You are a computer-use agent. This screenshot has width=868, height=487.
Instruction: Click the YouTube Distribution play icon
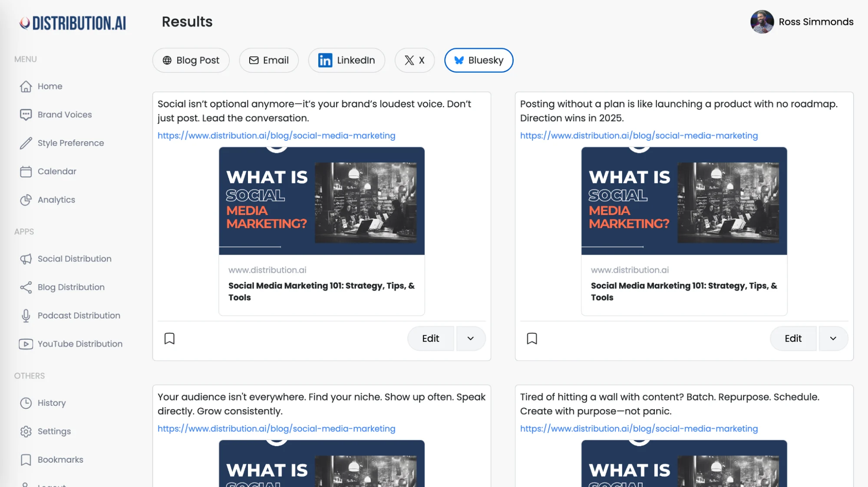click(x=26, y=344)
